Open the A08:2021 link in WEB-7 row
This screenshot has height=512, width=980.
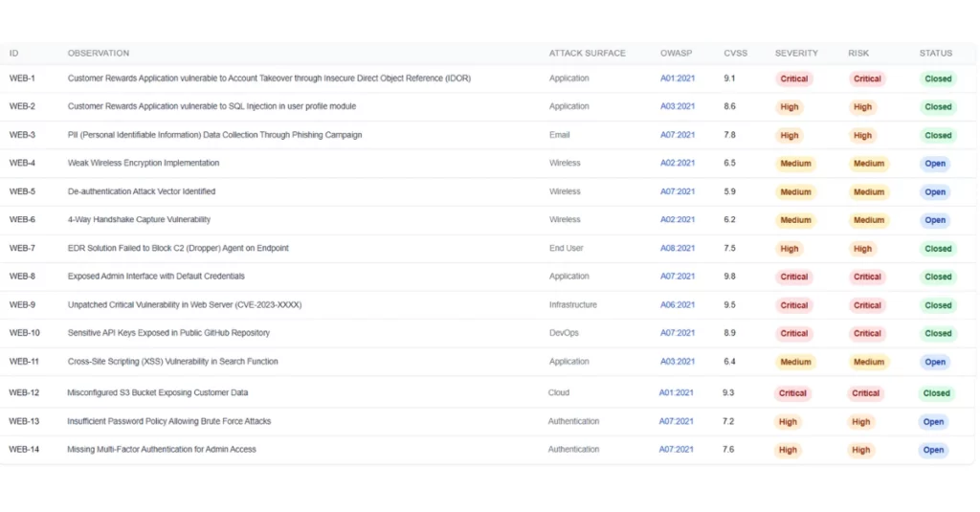click(x=678, y=248)
